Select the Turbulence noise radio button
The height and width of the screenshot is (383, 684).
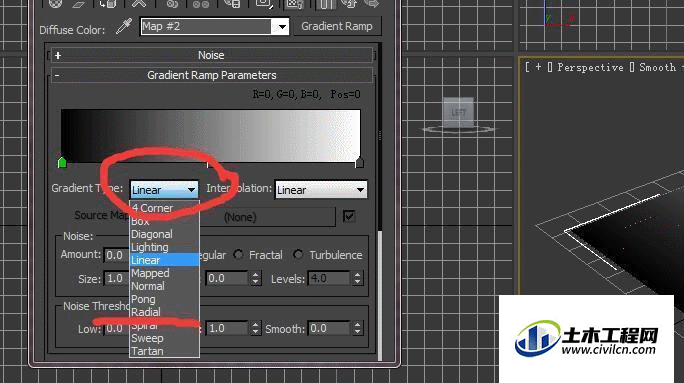(298, 254)
